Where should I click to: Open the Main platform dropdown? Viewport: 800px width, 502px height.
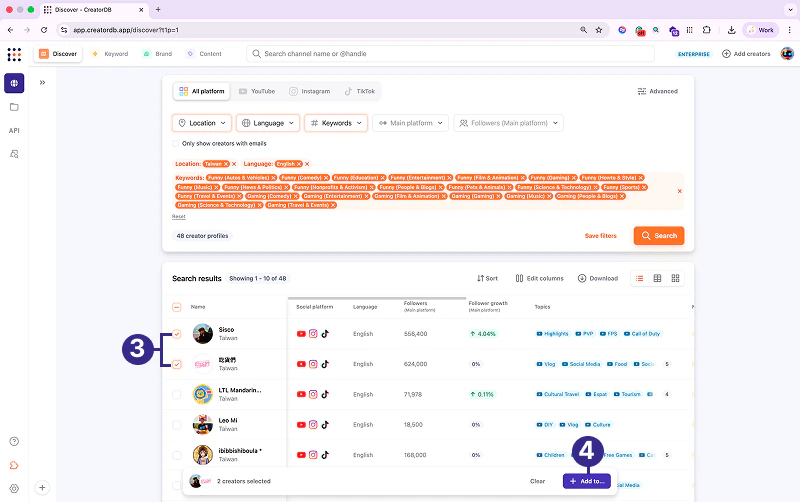(411, 123)
